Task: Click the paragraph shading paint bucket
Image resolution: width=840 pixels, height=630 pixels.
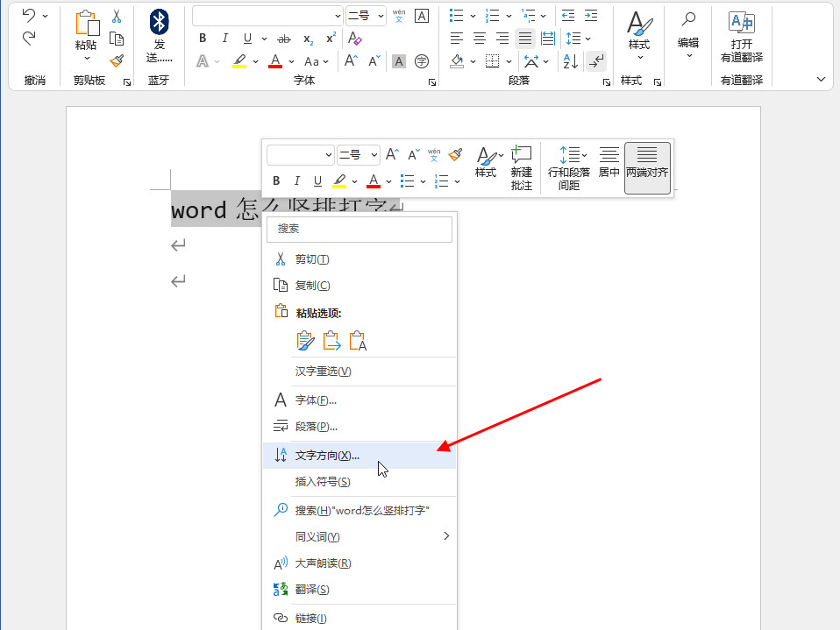Action: pyautogui.click(x=457, y=61)
